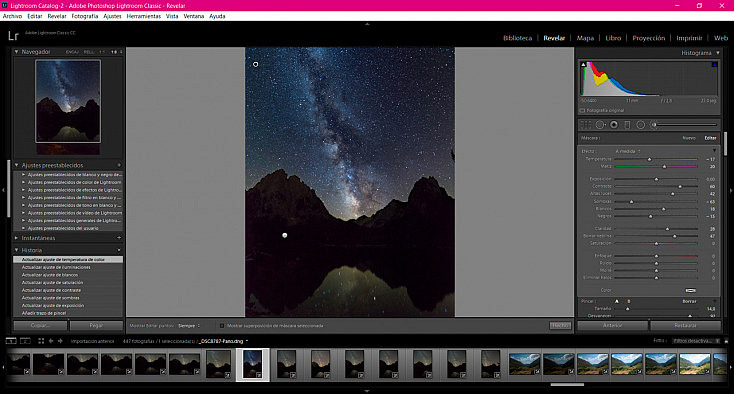734x394 pixels.
Task: Expand the Instantáneas panel
Action: (x=16, y=238)
